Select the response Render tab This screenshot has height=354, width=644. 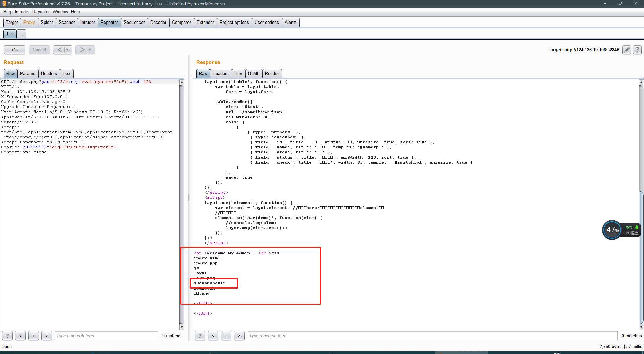tap(272, 73)
